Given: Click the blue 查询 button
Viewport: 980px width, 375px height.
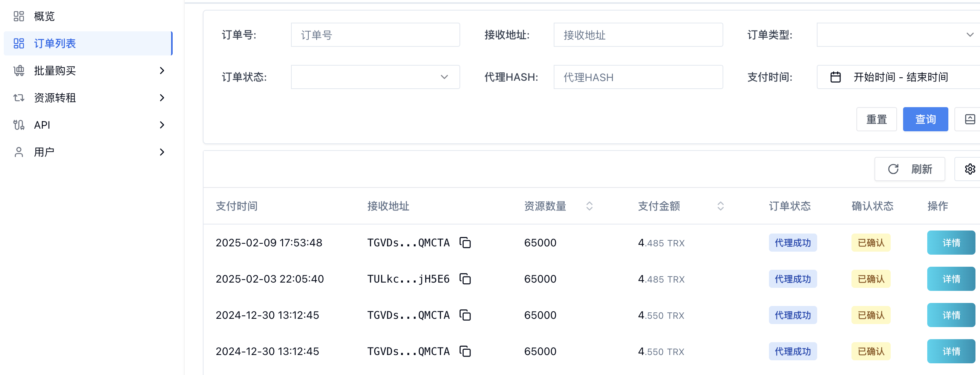Looking at the screenshot, I should (x=925, y=119).
